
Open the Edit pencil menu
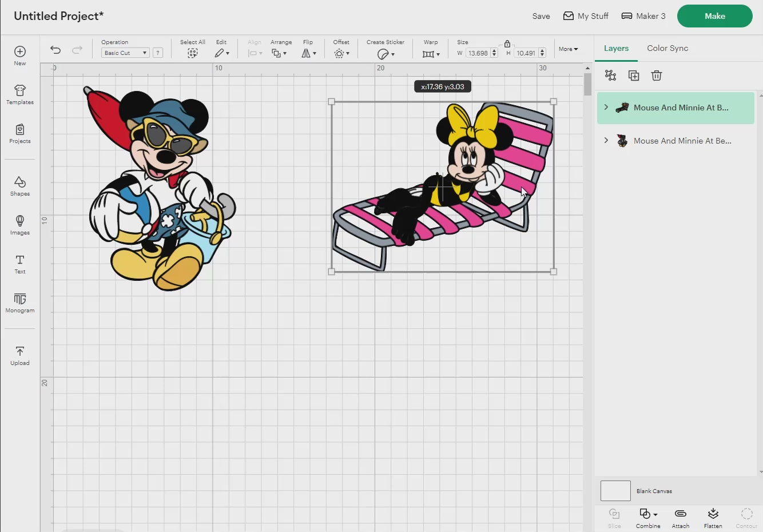click(222, 53)
